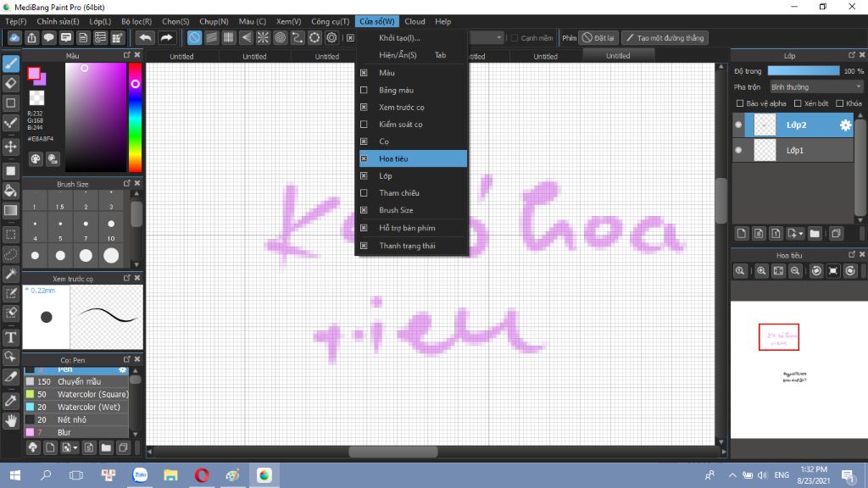Image resolution: width=868 pixels, height=488 pixels.
Task: Enable Kiểm soát cọ window
Action: click(364, 124)
